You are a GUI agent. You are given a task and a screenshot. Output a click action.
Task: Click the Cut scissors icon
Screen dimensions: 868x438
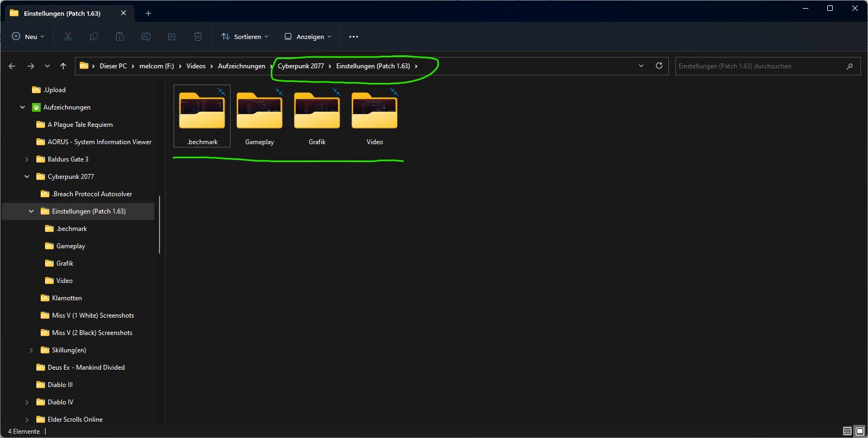[68, 36]
